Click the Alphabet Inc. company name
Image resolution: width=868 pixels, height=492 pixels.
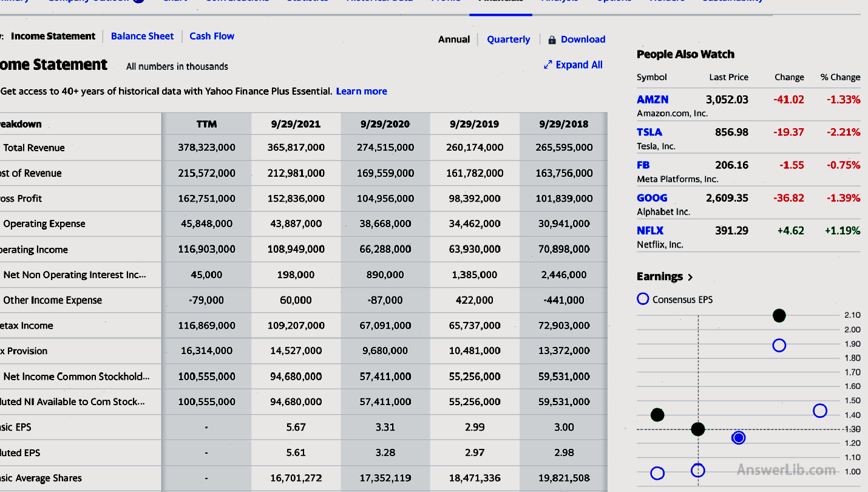point(663,212)
